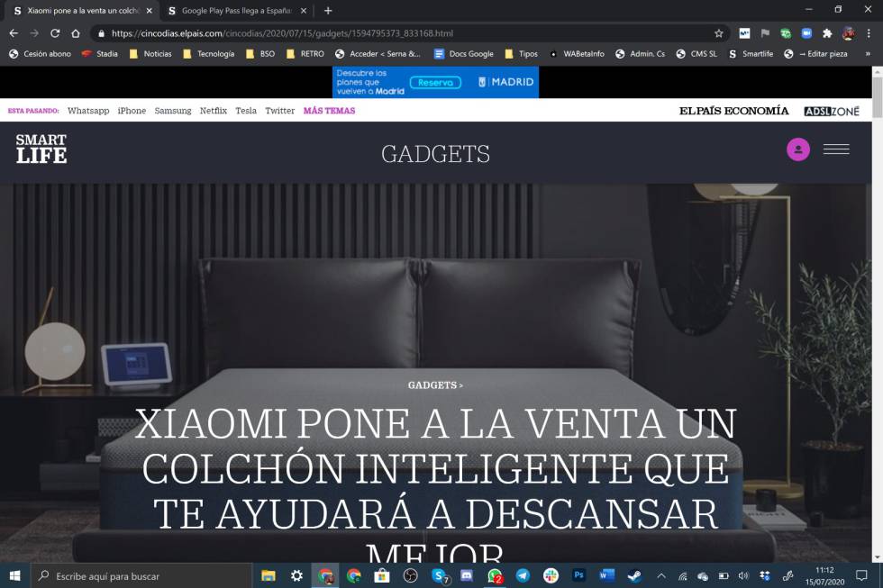Open File Explorer from the taskbar

[x=269, y=575]
